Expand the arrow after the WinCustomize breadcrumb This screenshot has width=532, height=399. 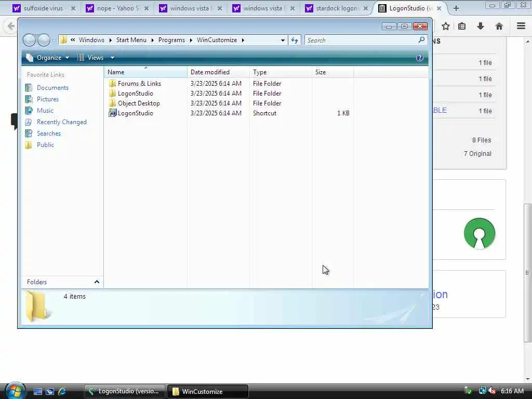[243, 41]
